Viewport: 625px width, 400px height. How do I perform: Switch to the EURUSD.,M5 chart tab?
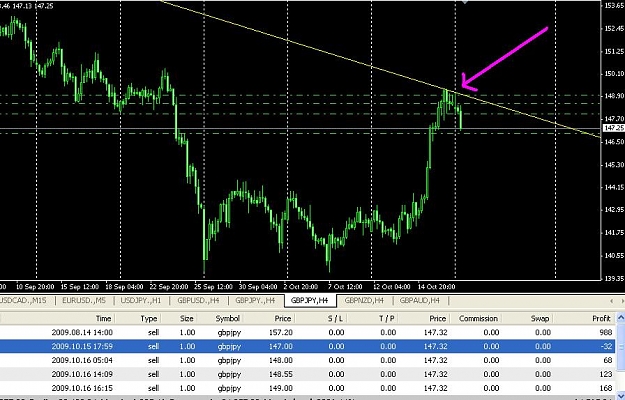point(84,300)
